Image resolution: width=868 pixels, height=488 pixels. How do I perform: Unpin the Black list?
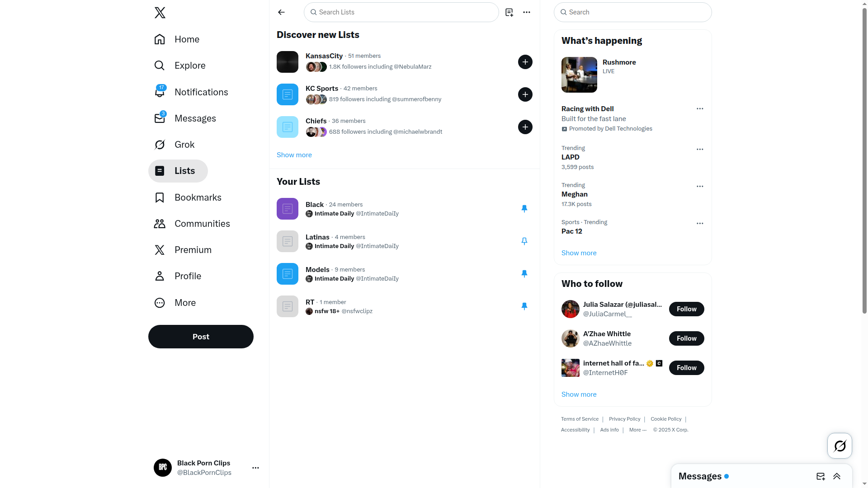coord(524,209)
